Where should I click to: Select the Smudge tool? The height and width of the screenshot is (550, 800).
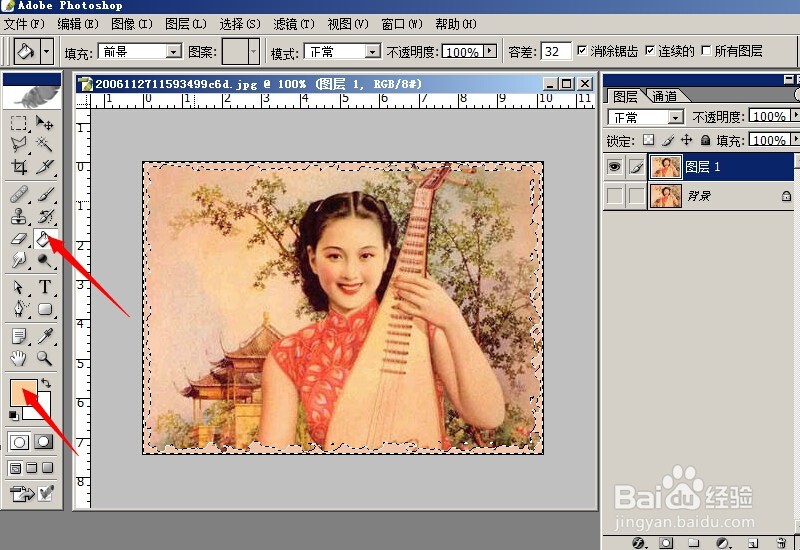pos(19,260)
